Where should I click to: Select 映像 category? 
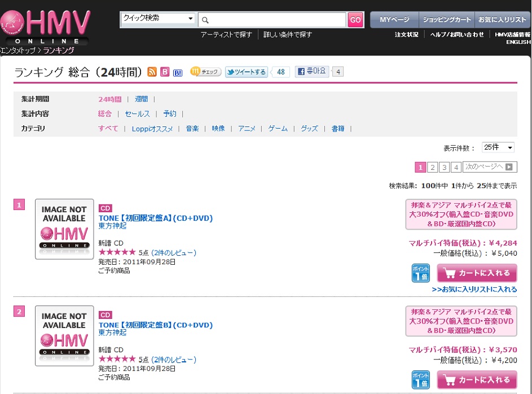click(x=218, y=129)
